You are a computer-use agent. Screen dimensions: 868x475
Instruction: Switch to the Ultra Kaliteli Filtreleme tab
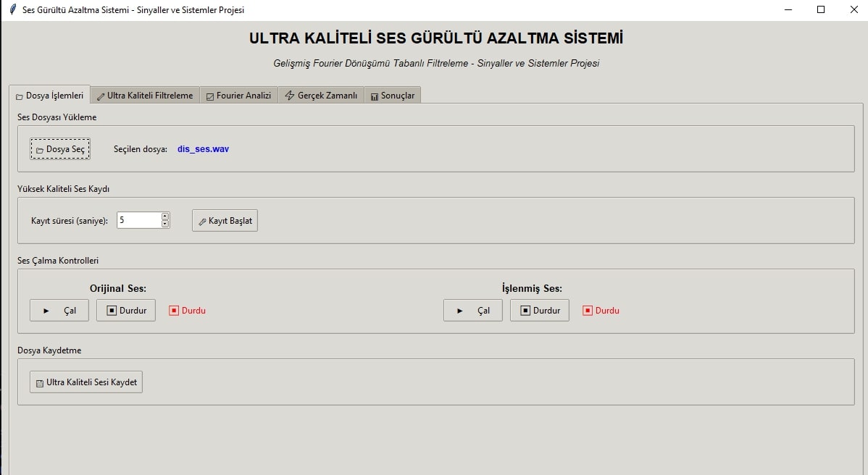(x=145, y=96)
